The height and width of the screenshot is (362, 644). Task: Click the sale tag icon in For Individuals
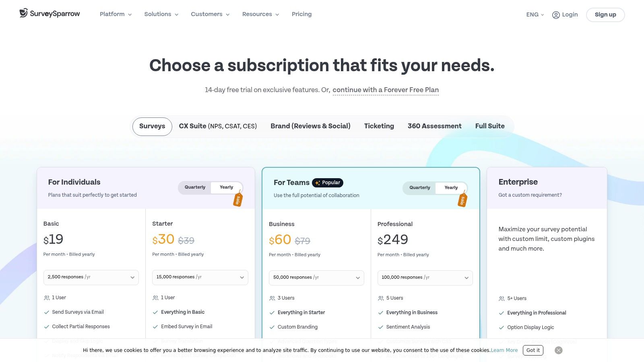238,199
